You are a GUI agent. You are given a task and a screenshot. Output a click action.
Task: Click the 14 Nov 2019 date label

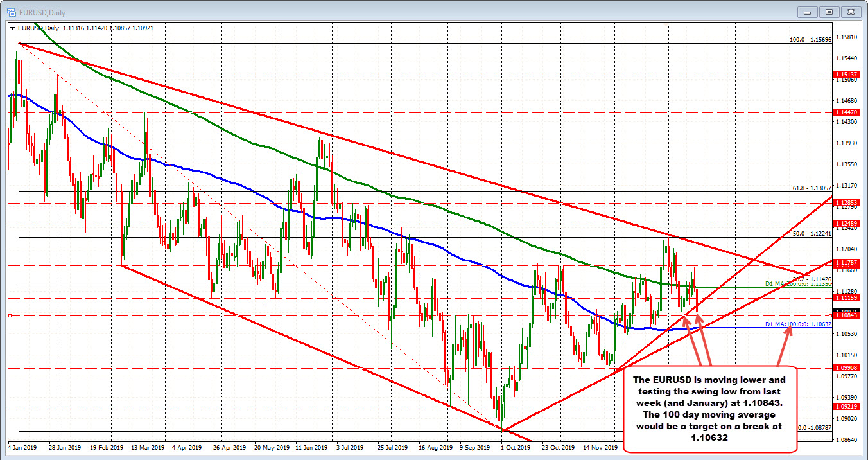[599, 447]
